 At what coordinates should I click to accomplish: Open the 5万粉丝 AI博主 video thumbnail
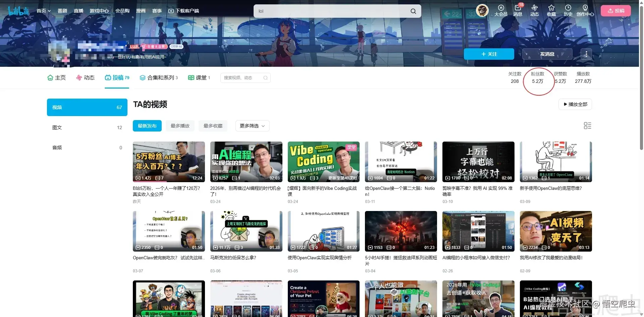pyautogui.click(x=169, y=162)
